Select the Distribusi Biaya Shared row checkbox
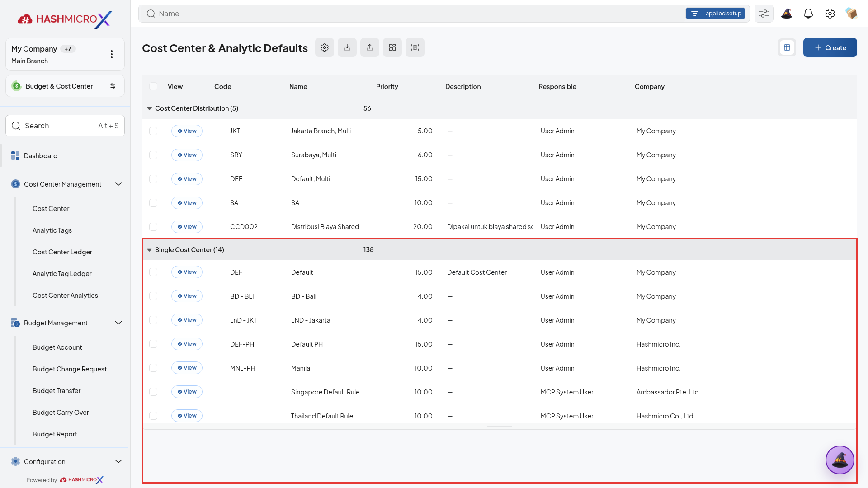The height and width of the screenshot is (488, 868). pyautogui.click(x=153, y=227)
